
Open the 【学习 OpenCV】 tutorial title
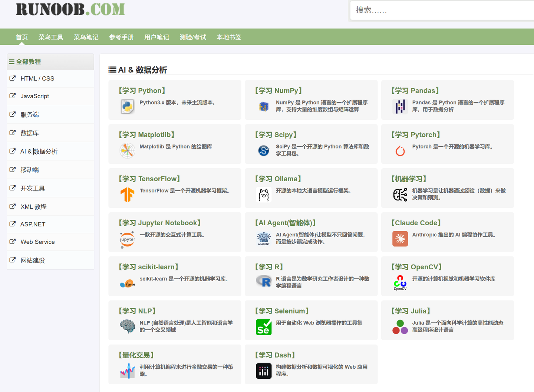416,267
